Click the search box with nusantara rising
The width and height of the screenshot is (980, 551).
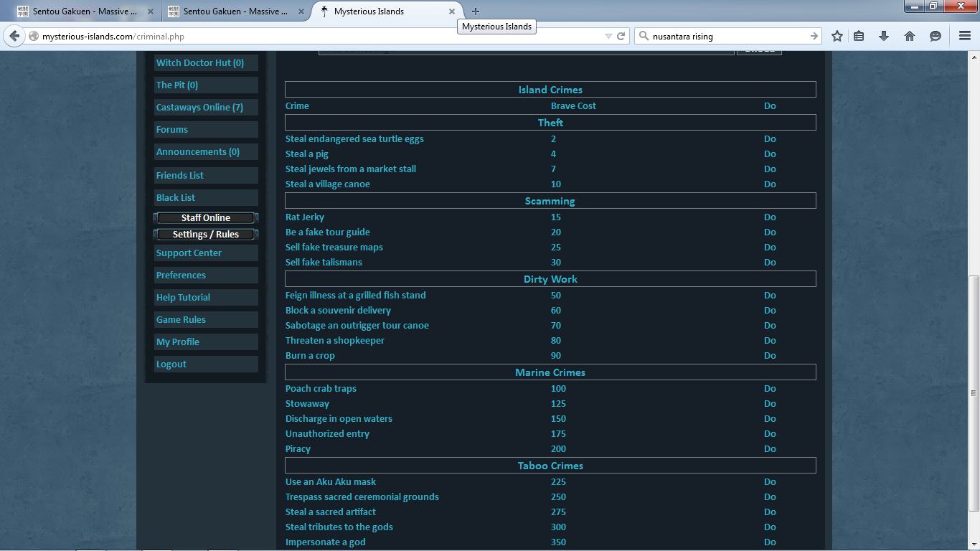[727, 36]
